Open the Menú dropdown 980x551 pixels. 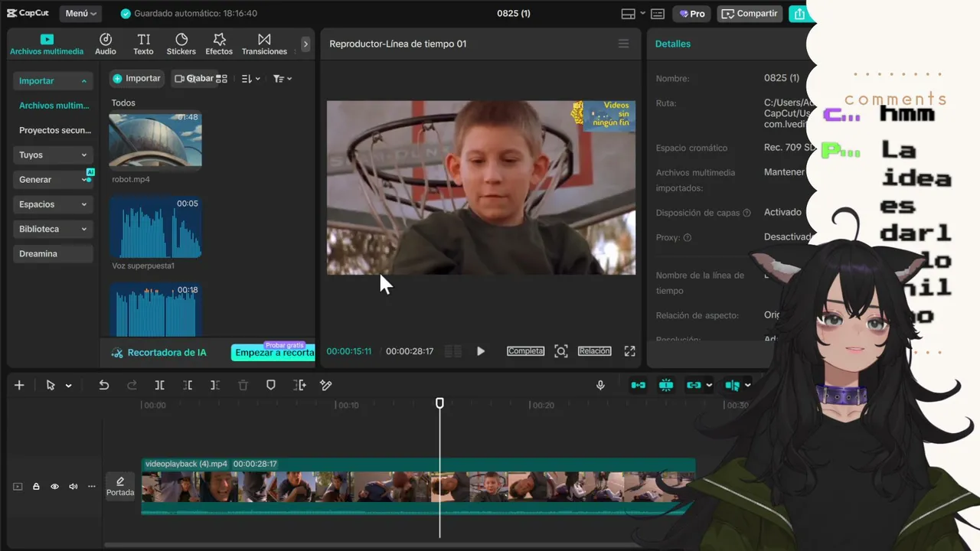pyautogui.click(x=80, y=14)
